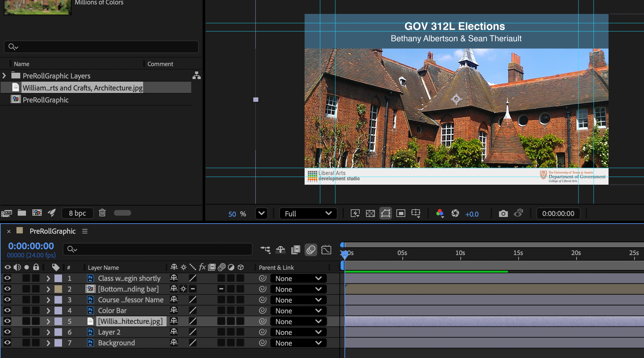
Task: Click the Toggle Mask and Shape Path Visibility icon
Action: [x=385, y=213]
